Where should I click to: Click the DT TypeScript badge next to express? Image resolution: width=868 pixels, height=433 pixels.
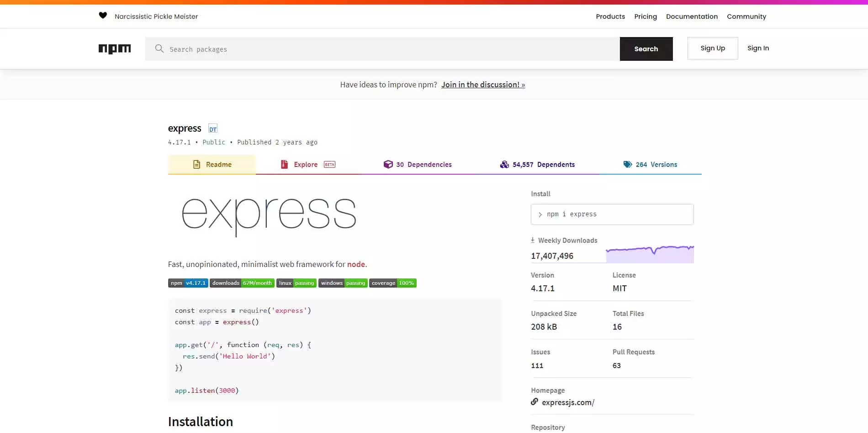coord(213,128)
